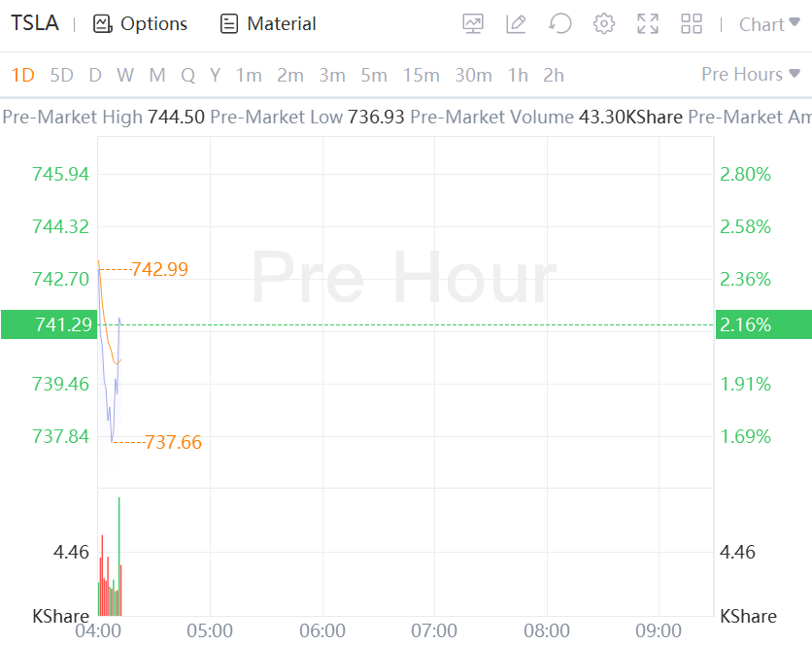Screen dimensions: 812x645
Task: Refresh the TSLA chart
Action: (560, 24)
